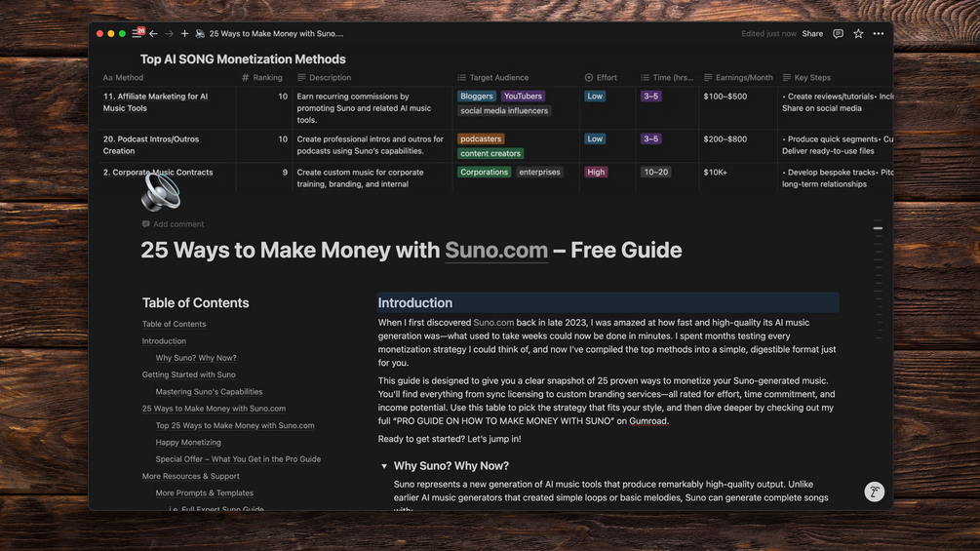Click the YouTubers audience tag
This screenshot has height=551, width=980.
[x=523, y=97]
